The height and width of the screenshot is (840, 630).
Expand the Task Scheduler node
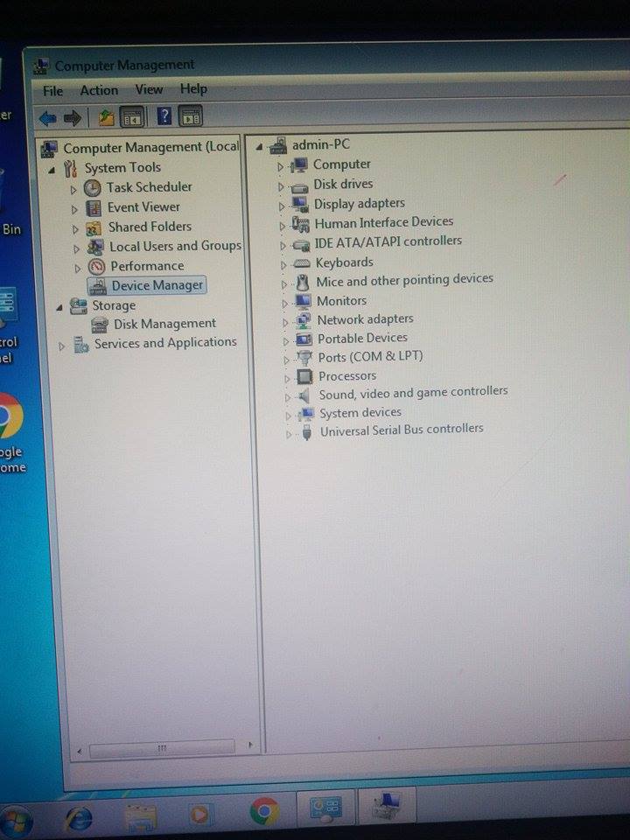pos(73,190)
